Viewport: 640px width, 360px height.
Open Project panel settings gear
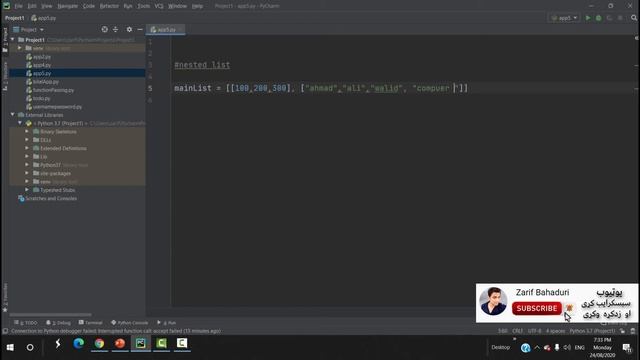pos(129,29)
